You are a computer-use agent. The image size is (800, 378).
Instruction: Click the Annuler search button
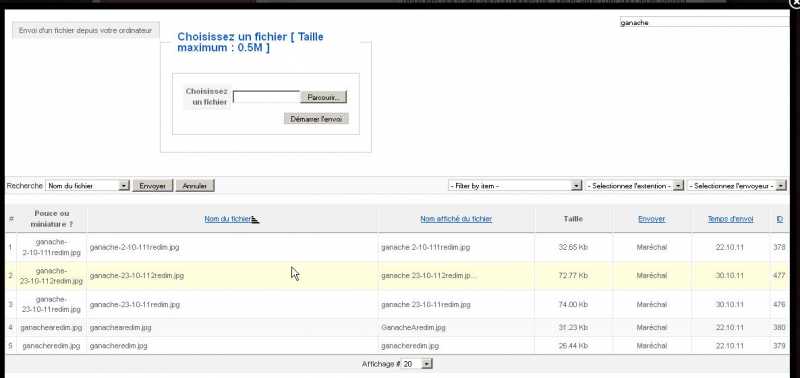click(195, 186)
